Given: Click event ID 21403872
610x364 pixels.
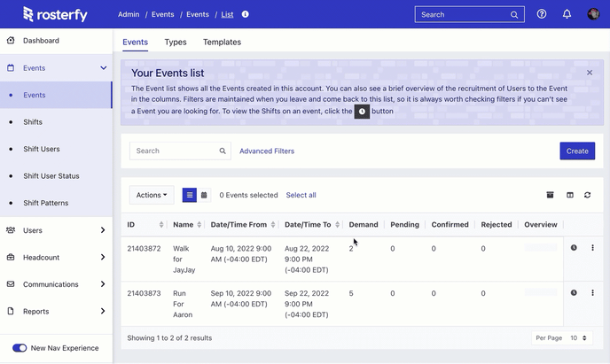Looking at the screenshot, I should click(144, 249).
